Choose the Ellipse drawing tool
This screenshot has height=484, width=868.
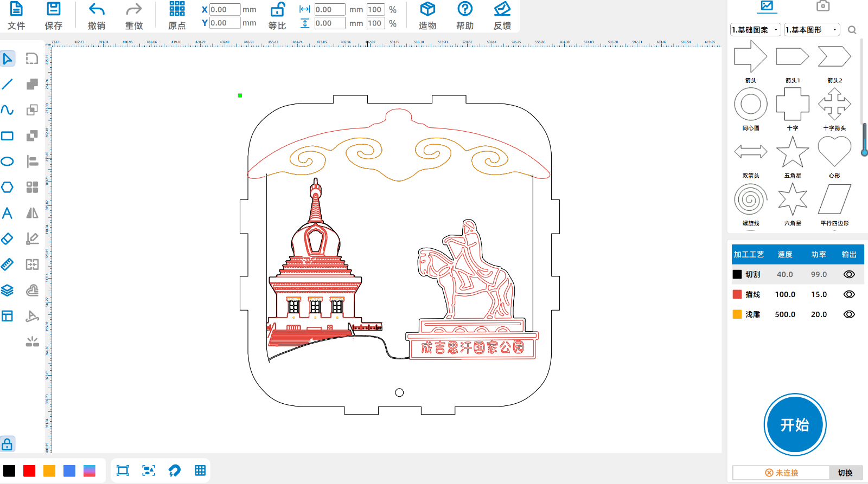pyautogui.click(x=8, y=162)
